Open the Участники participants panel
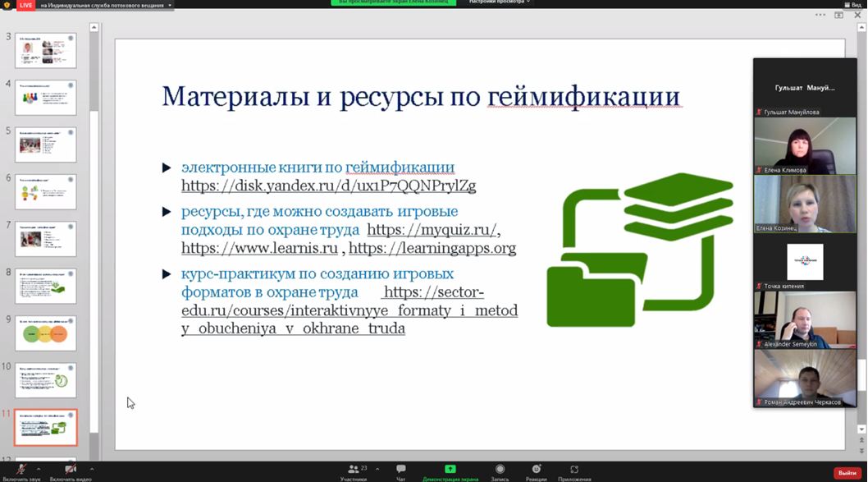 point(353,469)
